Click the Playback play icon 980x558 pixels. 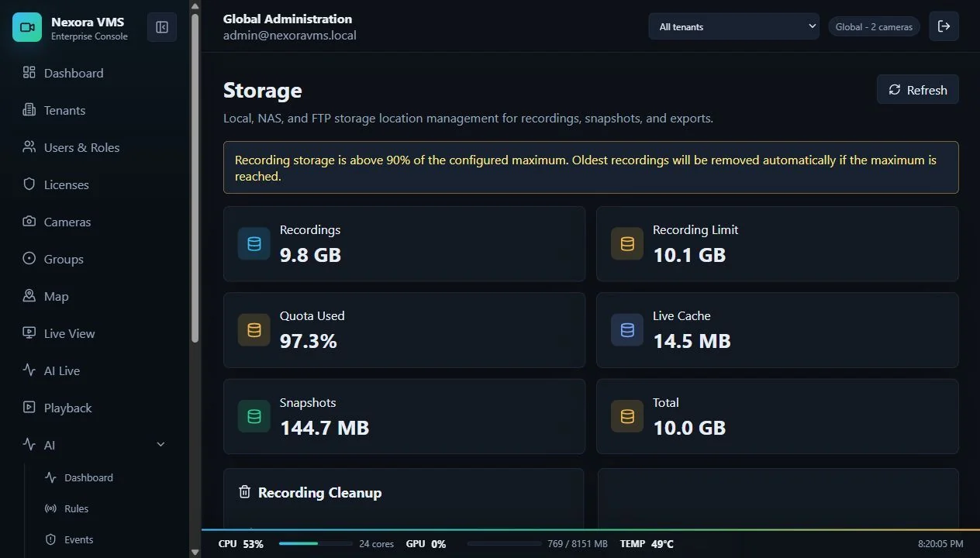point(29,407)
